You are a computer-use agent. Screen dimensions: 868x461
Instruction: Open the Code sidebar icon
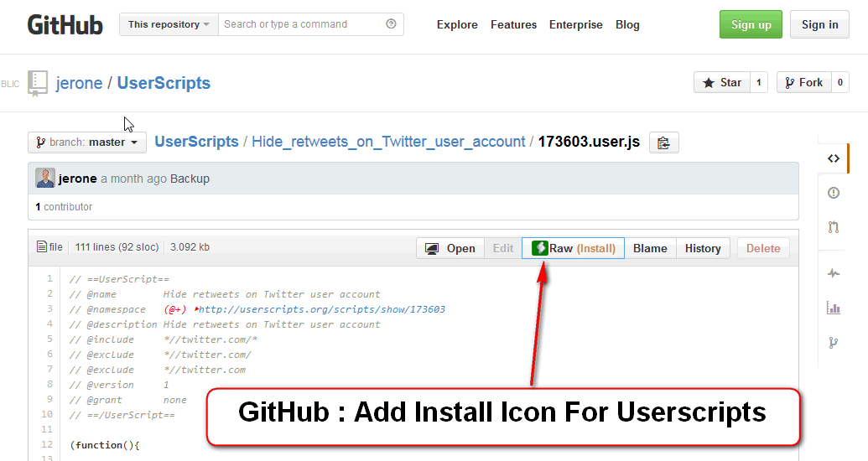[833, 158]
